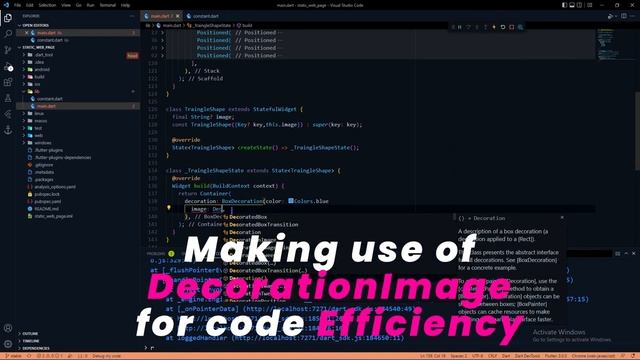The height and width of the screenshot is (360, 640).
Task: Expand the Outline section
Action: click(x=78, y=333)
